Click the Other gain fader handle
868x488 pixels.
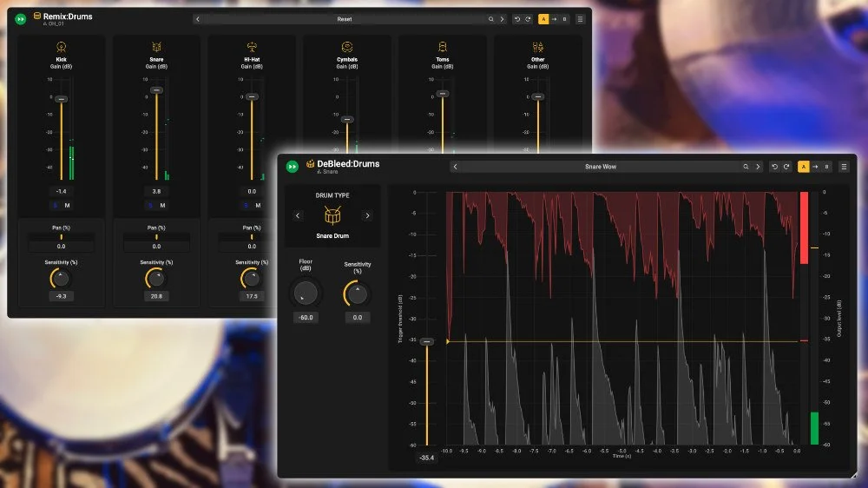pos(537,96)
